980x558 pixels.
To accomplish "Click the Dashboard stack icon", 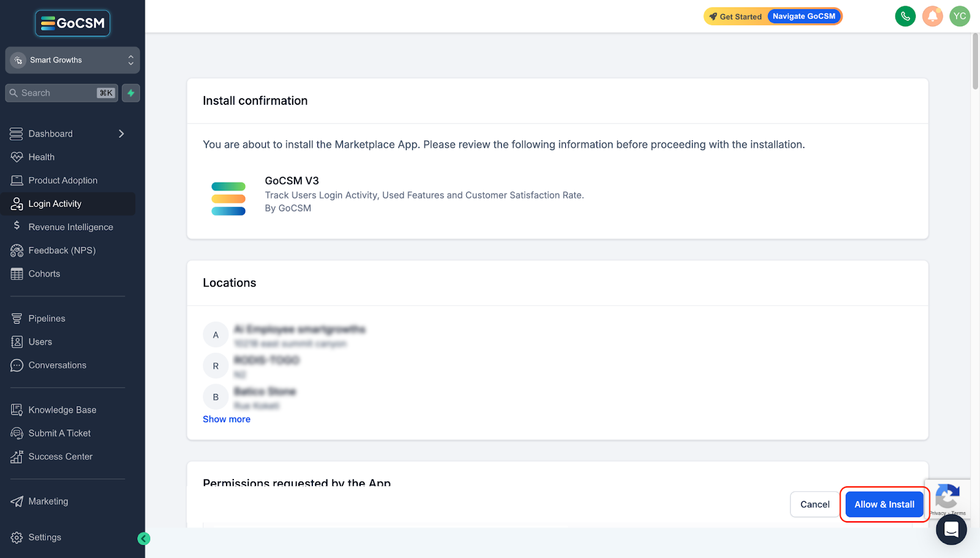I will [x=17, y=134].
